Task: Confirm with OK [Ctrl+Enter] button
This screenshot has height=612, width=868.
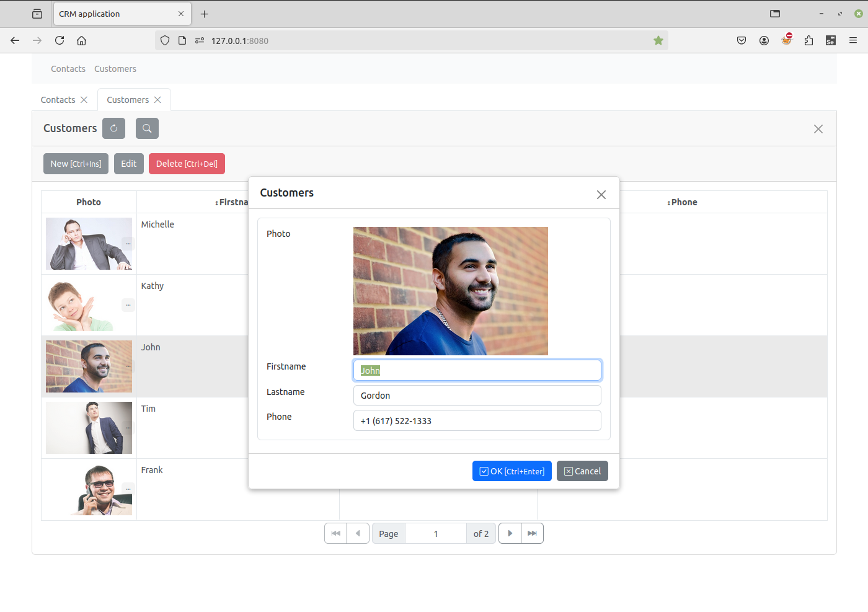Action: tap(511, 471)
